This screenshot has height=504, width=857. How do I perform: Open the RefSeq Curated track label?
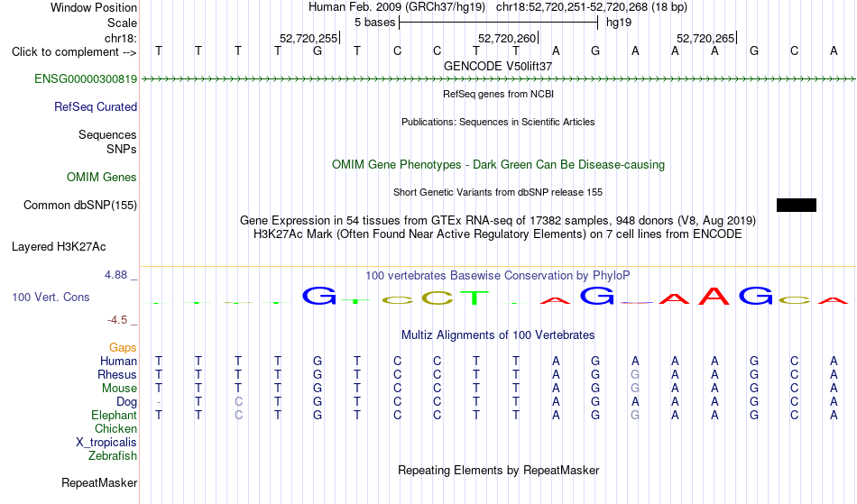click(x=96, y=106)
